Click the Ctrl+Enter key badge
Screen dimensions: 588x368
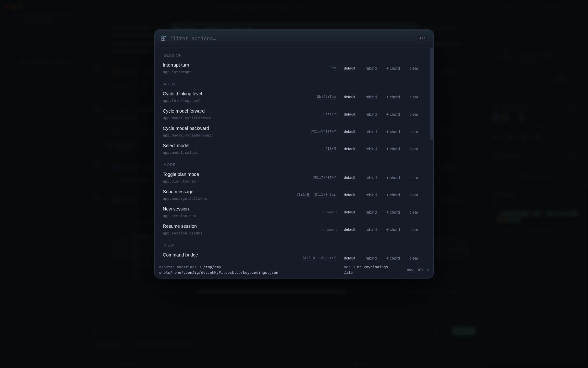coord(325,195)
